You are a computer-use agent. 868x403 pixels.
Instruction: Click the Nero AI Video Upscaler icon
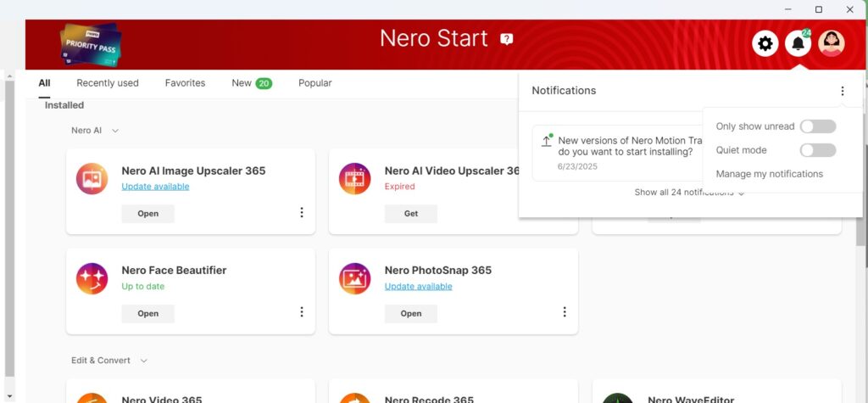click(355, 178)
